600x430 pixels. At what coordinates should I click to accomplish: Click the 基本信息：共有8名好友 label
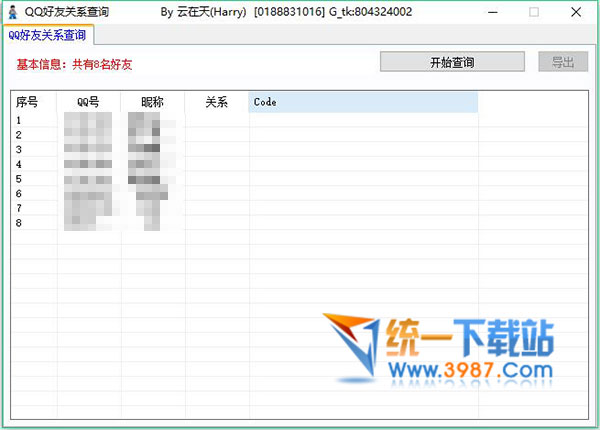pyautogui.click(x=74, y=64)
